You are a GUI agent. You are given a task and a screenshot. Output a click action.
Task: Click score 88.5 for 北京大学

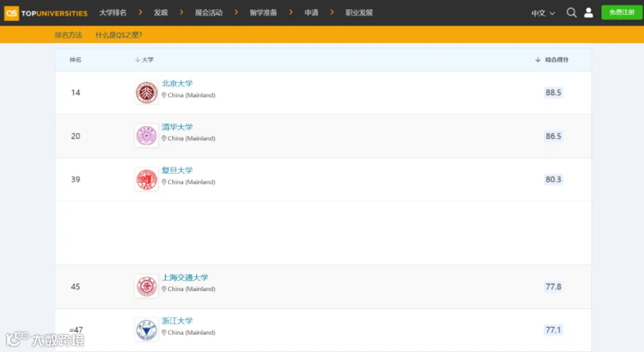point(553,92)
